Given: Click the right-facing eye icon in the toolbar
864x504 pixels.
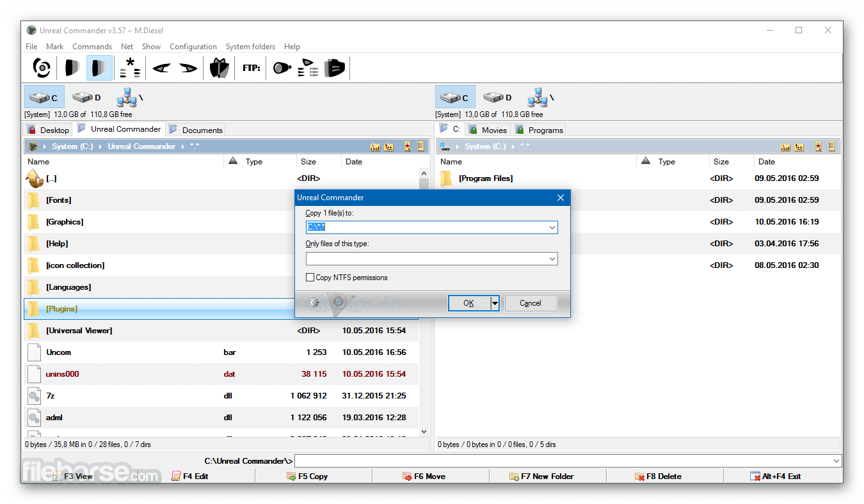Looking at the screenshot, I should click(188, 67).
